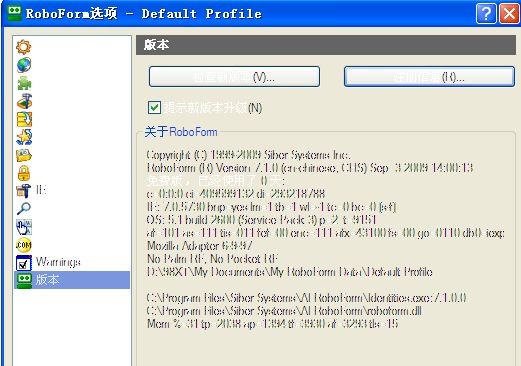Select the green puzzle piece category

point(24,83)
